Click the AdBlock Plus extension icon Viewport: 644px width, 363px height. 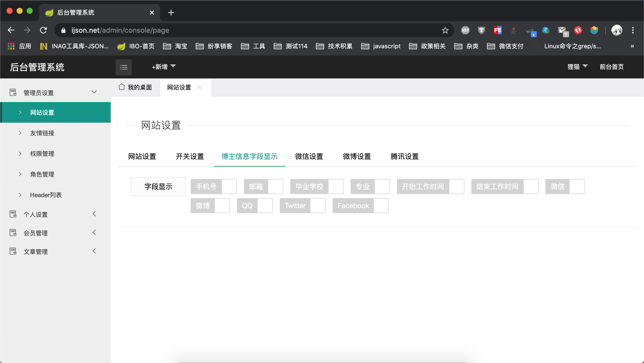pos(465,30)
